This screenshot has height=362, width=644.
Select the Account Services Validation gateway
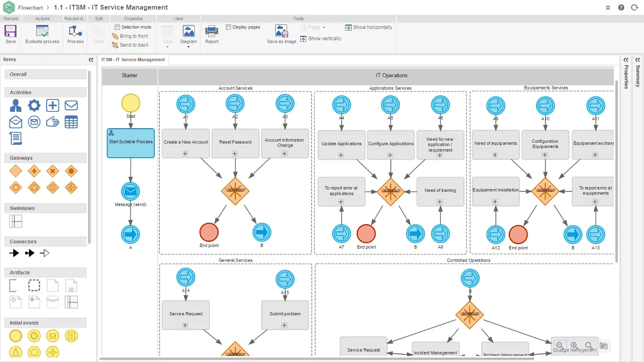click(235, 190)
